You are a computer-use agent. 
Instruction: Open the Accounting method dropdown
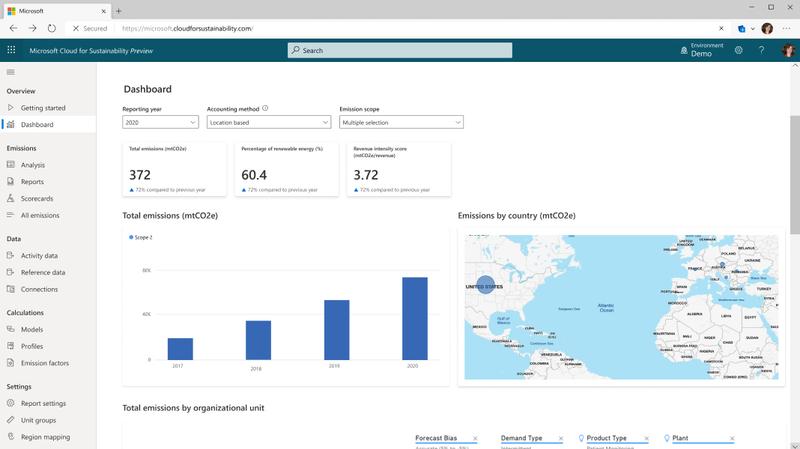268,122
